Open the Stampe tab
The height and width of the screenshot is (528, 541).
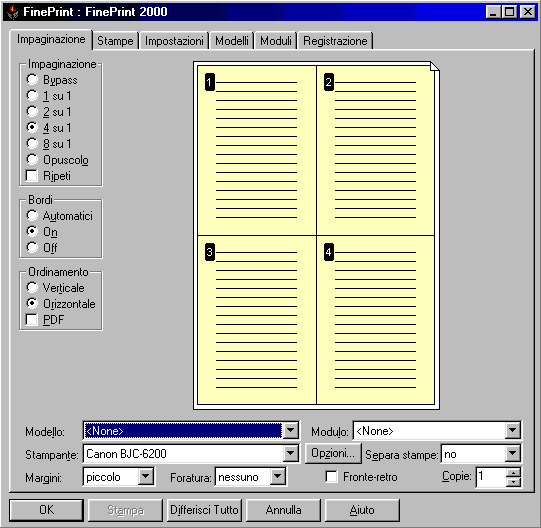point(115,41)
